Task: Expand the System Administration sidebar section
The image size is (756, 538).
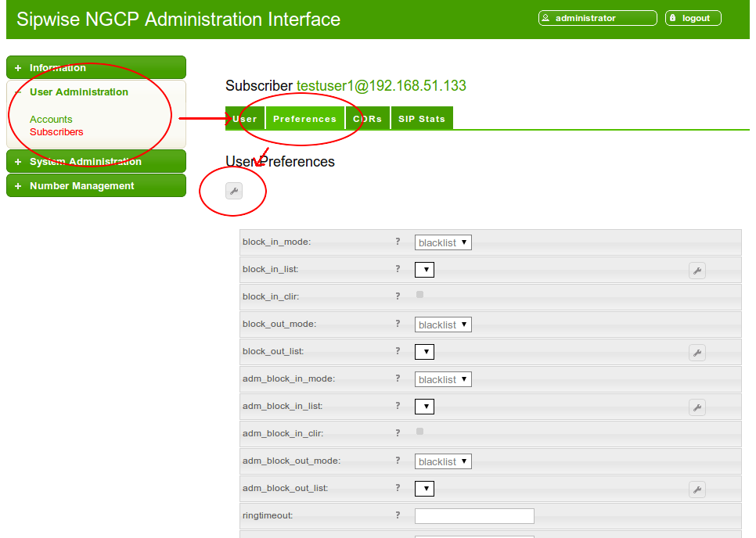Action: tap(96, 161)
